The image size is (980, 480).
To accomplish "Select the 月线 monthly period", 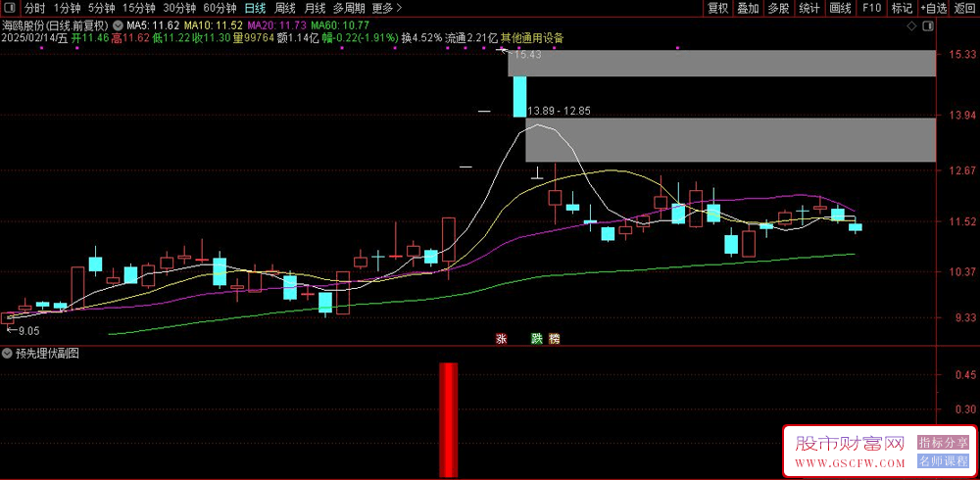I will tap(315, 8).
